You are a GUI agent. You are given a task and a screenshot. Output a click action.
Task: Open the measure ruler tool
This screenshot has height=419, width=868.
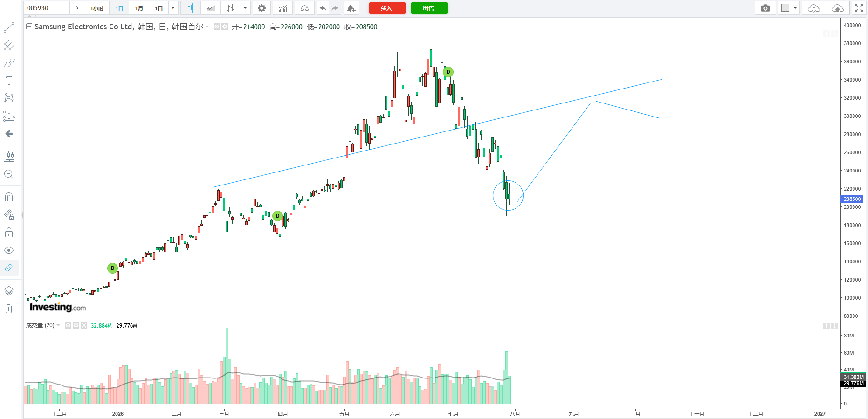click(9, 157)
